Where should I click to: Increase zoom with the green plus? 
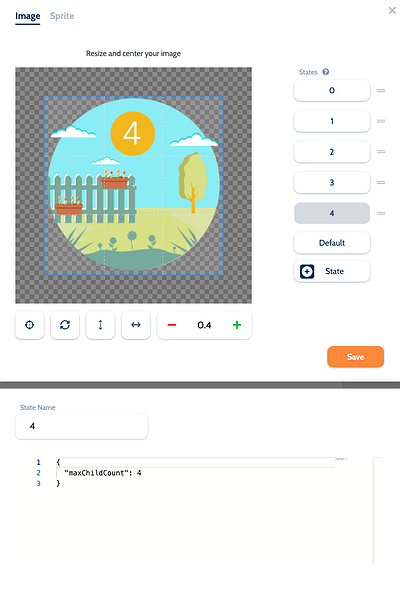click(x=237, y=325)
